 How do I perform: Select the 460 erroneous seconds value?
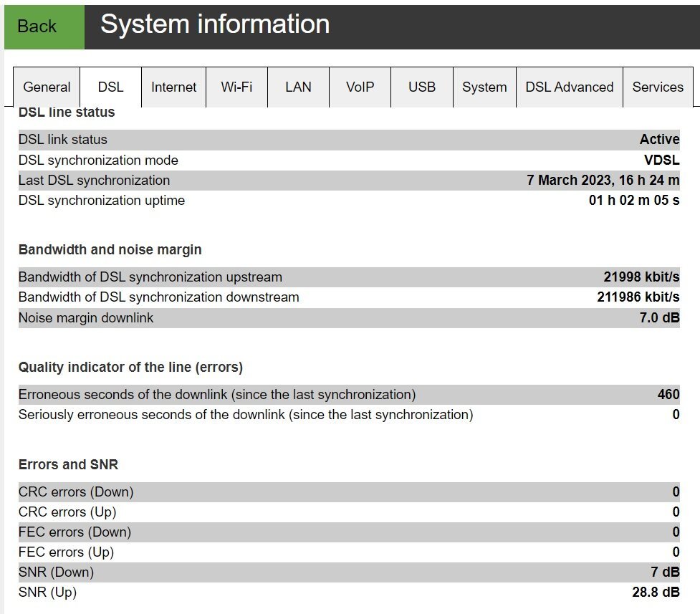[x=668, y=394]
